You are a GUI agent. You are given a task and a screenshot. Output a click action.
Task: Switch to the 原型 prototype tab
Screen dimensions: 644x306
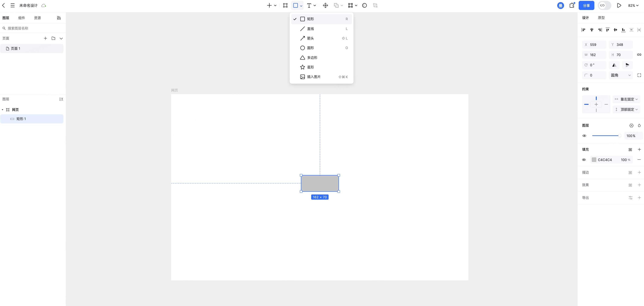(601, 18)
